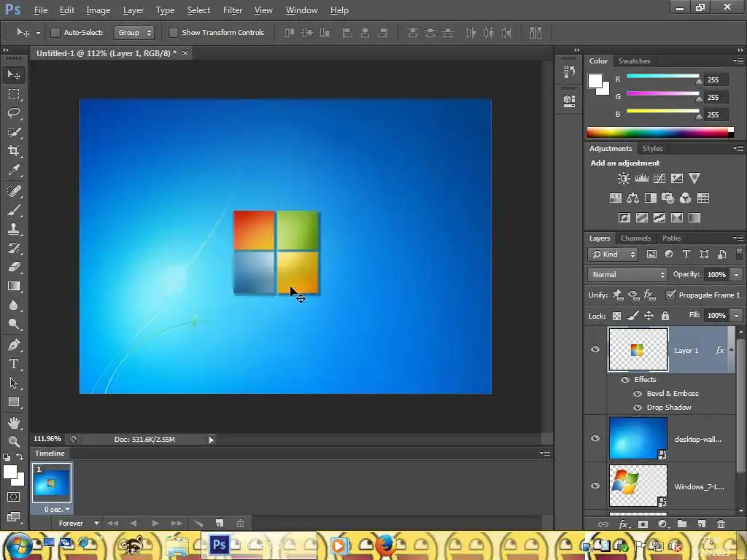This screenshot has width=747, height=560.
Task: Enable Show Transform Controls checkbox
Action: click(x=174, y=33)
